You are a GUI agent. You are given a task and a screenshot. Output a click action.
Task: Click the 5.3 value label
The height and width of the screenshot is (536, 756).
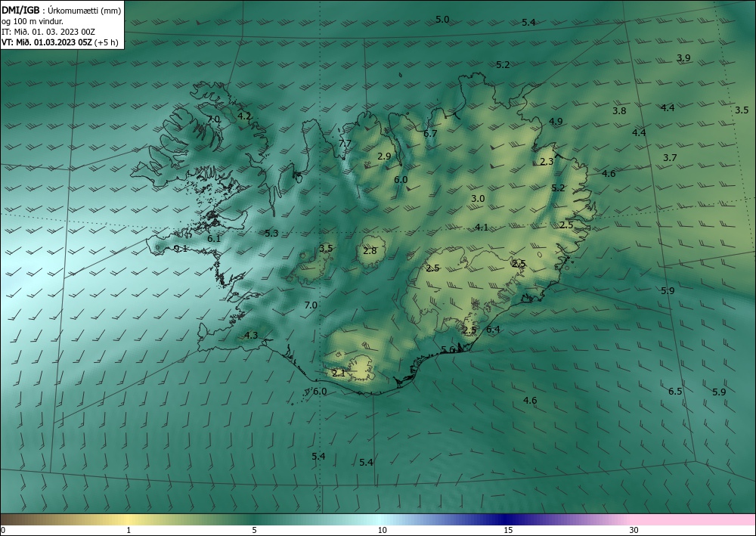pyautogui.click(x=271, y=234)
